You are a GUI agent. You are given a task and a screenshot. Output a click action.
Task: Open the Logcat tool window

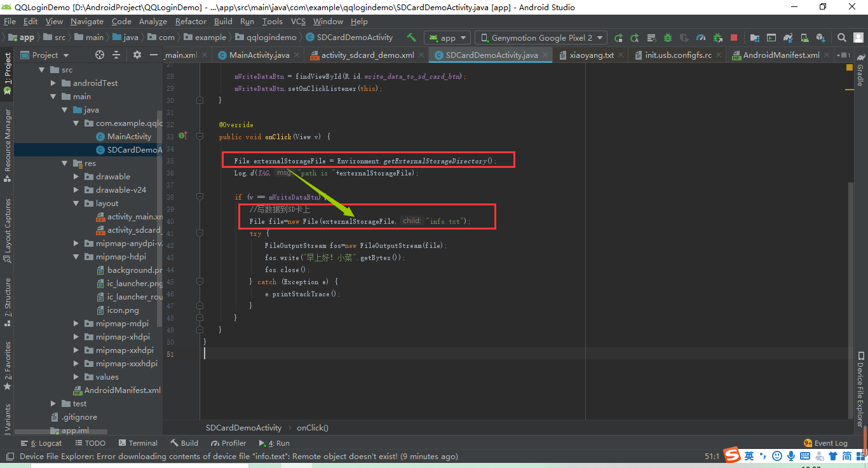42,443
